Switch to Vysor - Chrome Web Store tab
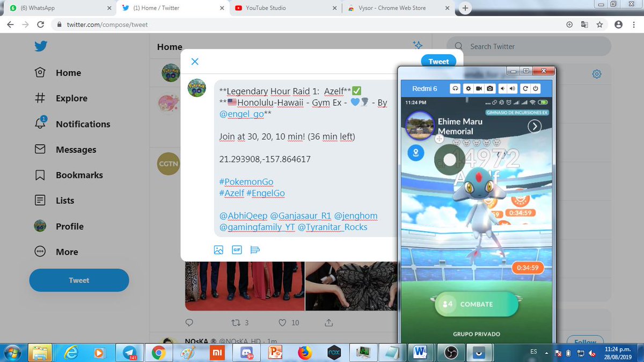This screenshot has height=362, width=644. 397,8
